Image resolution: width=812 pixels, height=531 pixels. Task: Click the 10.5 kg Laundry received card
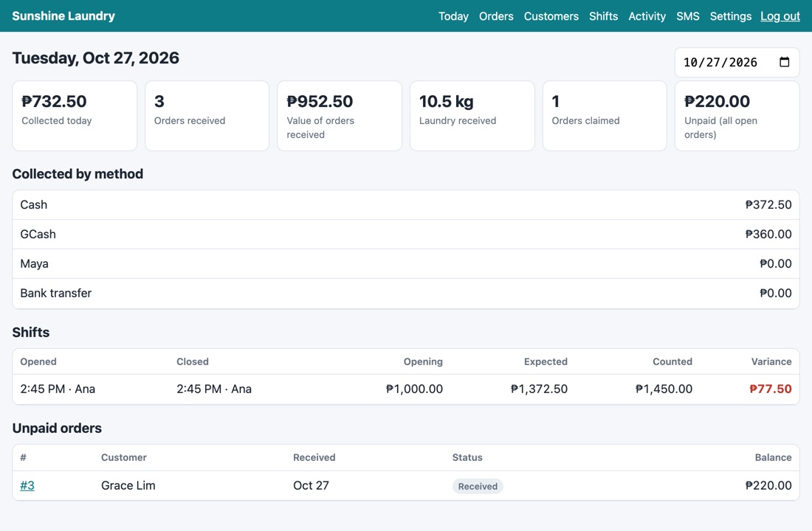point(472,116)
